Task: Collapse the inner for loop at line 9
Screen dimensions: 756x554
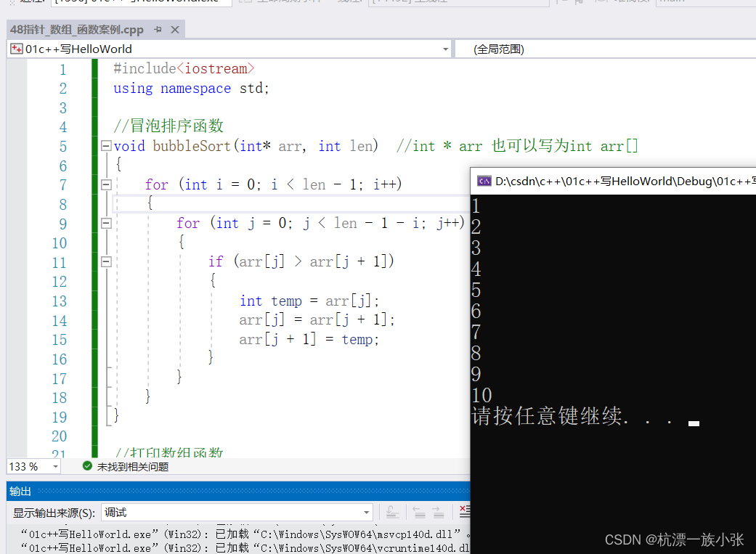Action: [x=106, y=223]
